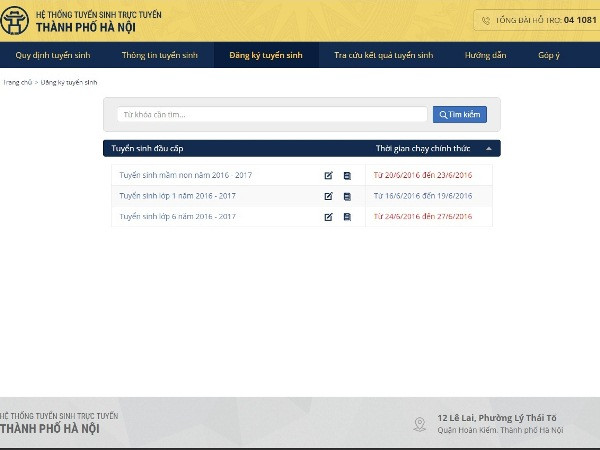Click the location pin icon in footer

pyautogui.click(x=419, y=424)
